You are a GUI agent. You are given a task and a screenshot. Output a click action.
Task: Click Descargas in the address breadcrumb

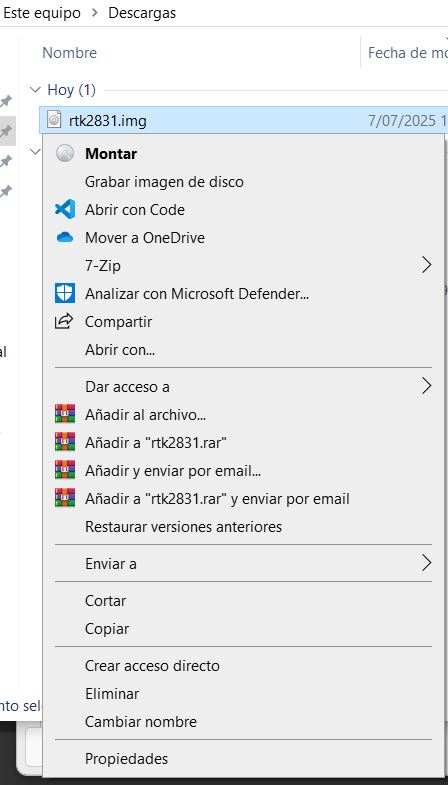[x=142, y=13]
